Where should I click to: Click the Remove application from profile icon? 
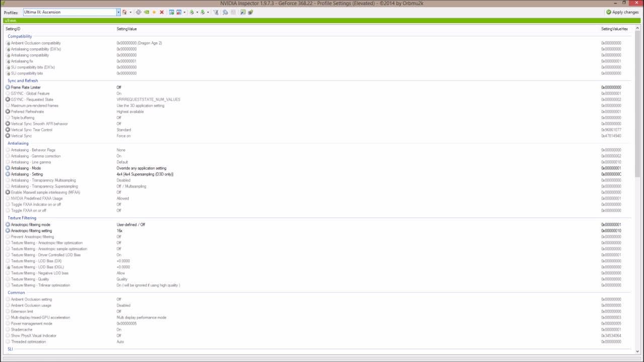(179, 12)
